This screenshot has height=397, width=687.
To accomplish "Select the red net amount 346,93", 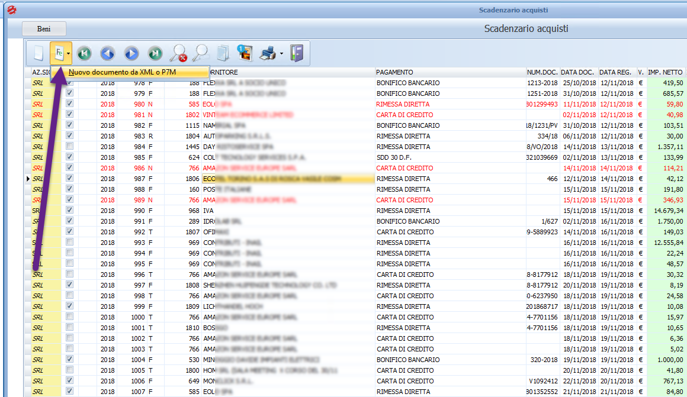I will (x=673, y=200).
